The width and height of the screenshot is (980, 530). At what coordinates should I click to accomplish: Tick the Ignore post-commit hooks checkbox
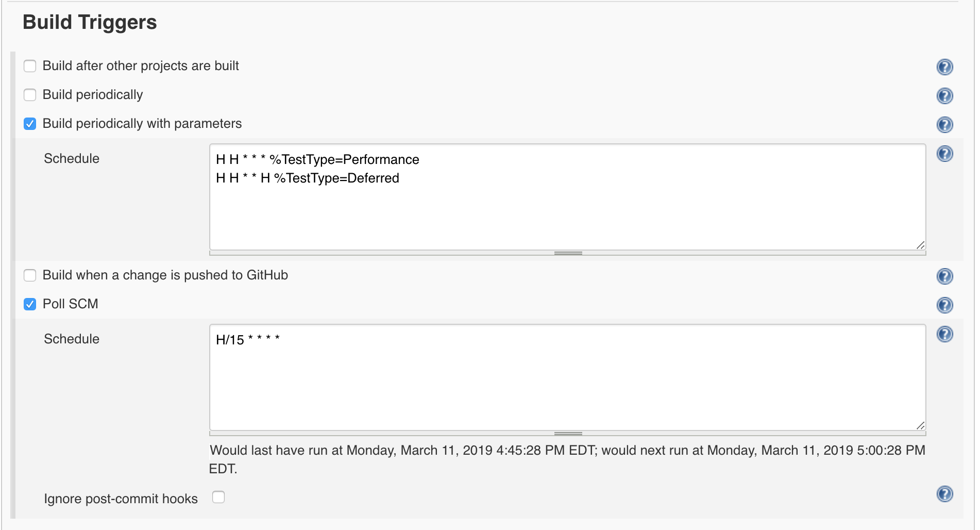click(x=218, y=497)
